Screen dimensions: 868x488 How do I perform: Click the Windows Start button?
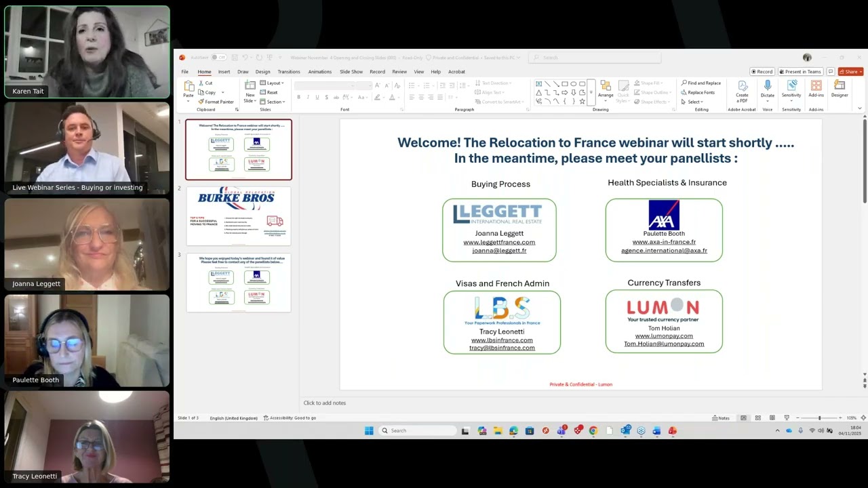coord(369,430)
